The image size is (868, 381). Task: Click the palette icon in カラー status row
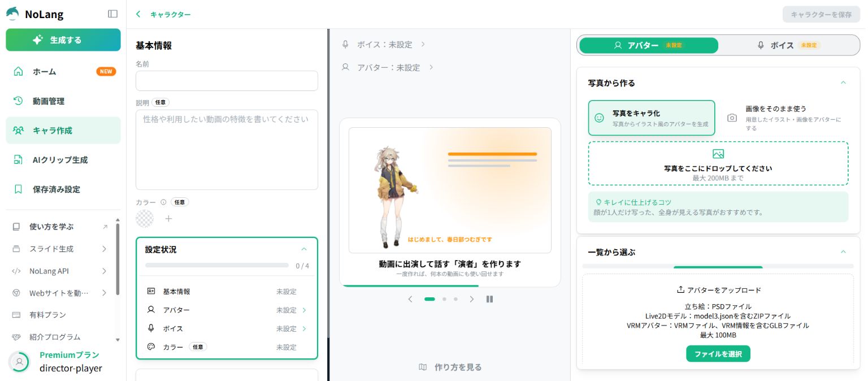pos(151,347)
